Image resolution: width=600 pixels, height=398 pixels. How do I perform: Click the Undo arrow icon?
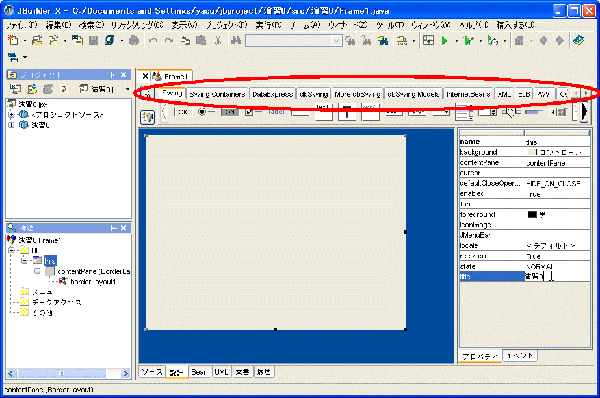coord(153,41)
